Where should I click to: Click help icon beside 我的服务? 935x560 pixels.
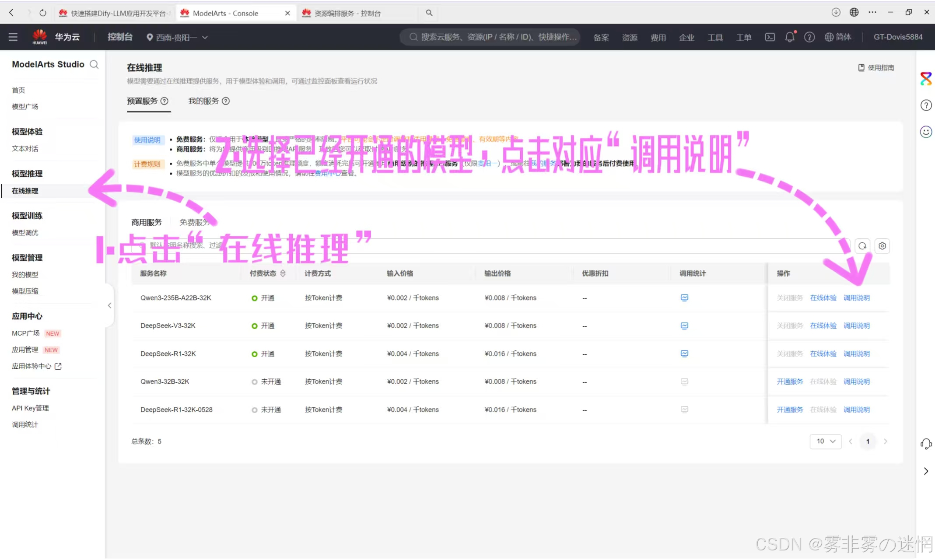coord(226,101)
